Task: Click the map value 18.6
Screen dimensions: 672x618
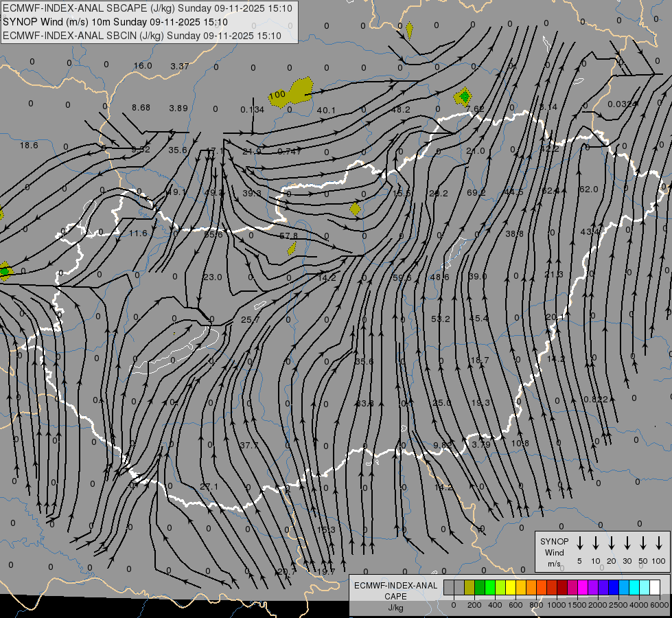Action: [x=29, y=146]
